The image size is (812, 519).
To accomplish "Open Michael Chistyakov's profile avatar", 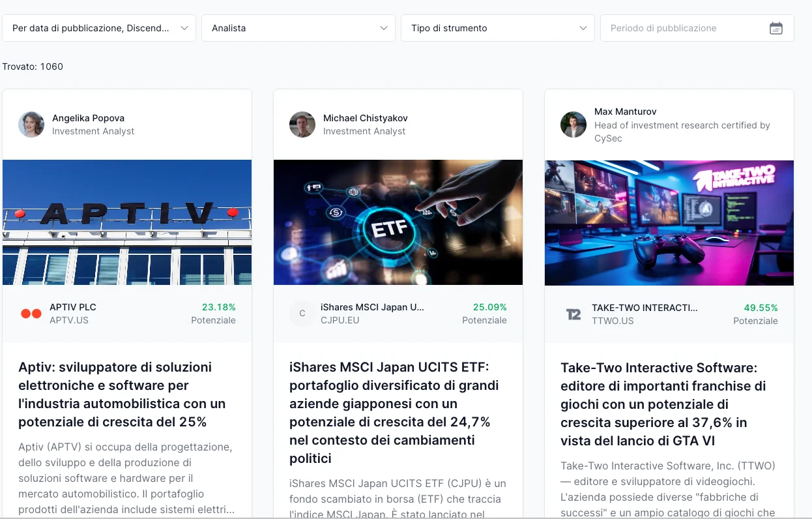I will click(x=302, y=125).
